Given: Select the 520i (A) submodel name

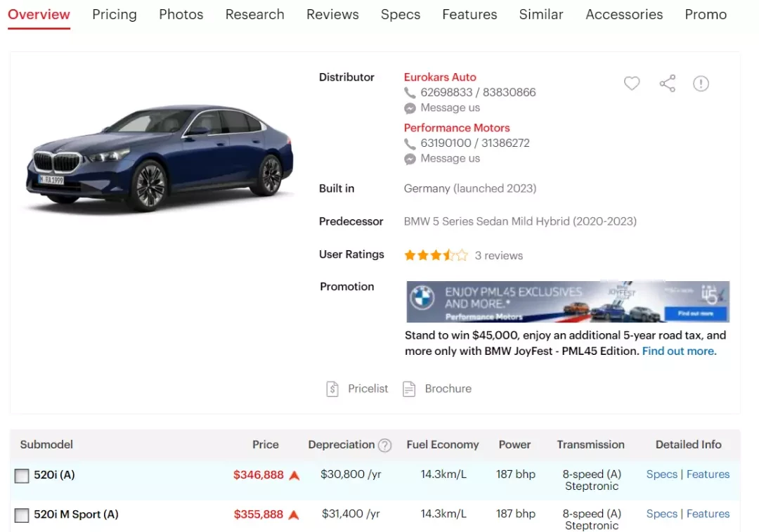Looking at the screenshot, I should coord(54,475).
